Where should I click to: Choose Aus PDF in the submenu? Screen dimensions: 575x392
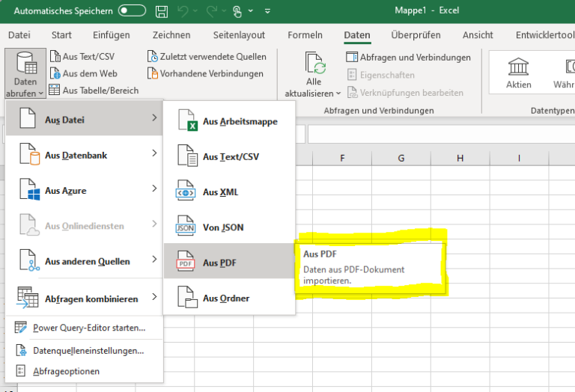click(x=229, y=263)
